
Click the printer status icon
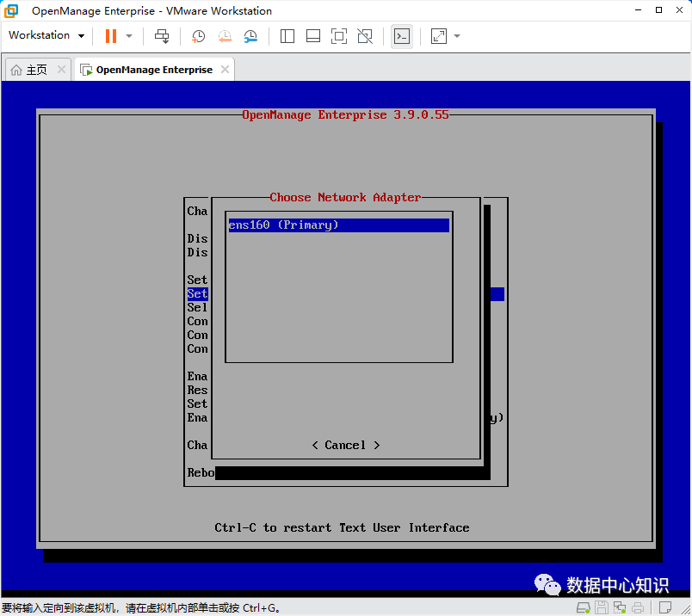coord(638,607)
